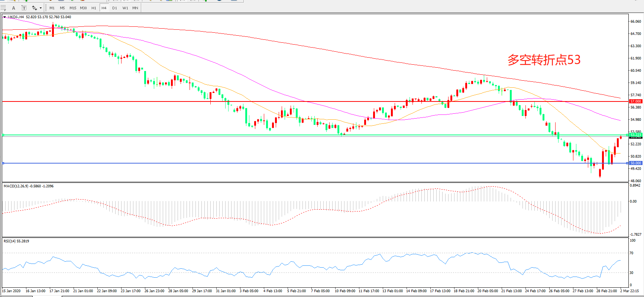The width and height of the screenshot is (644, 297).
Task: Select the Text Label tool
Action: (24, 8)
